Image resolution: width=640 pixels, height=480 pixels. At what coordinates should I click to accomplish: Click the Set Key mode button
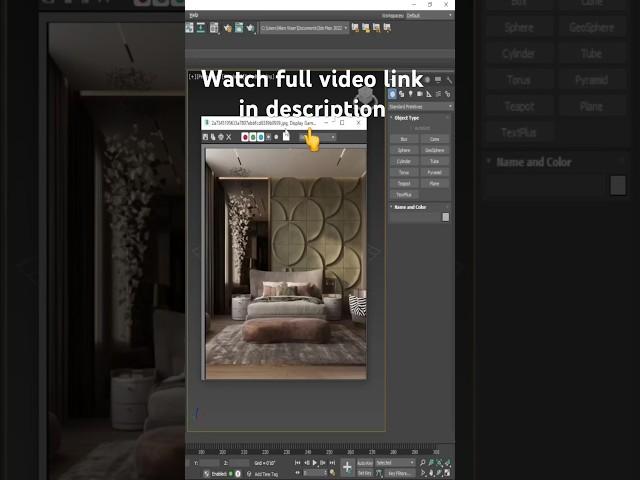coord(365,473)
